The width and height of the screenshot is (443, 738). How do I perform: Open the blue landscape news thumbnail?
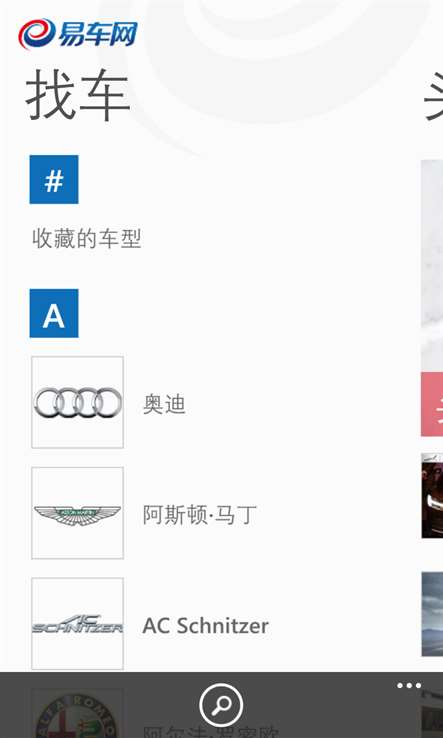pyautogui.click(x=432, y=614)
